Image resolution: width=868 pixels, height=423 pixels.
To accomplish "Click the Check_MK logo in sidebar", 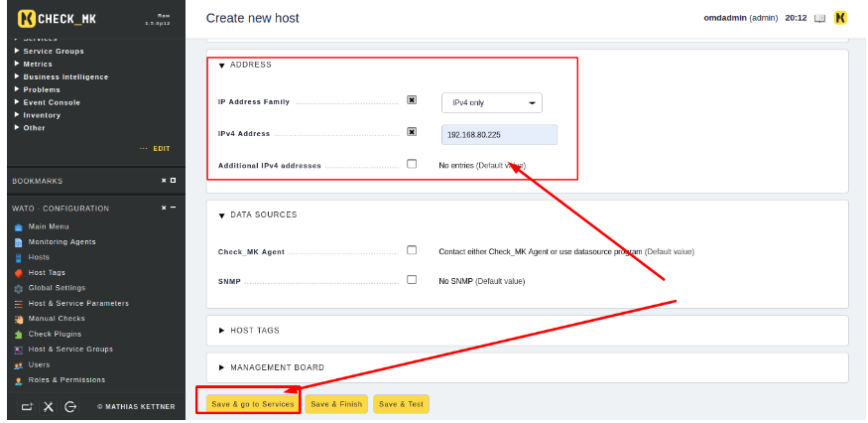I will [57, 19].
